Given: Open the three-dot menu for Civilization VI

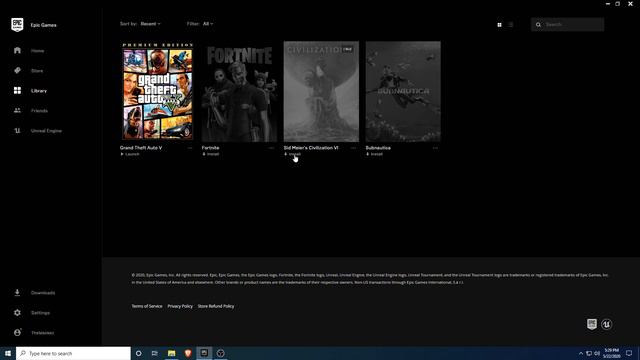Looking at the screenshot, I should [353, 148].
